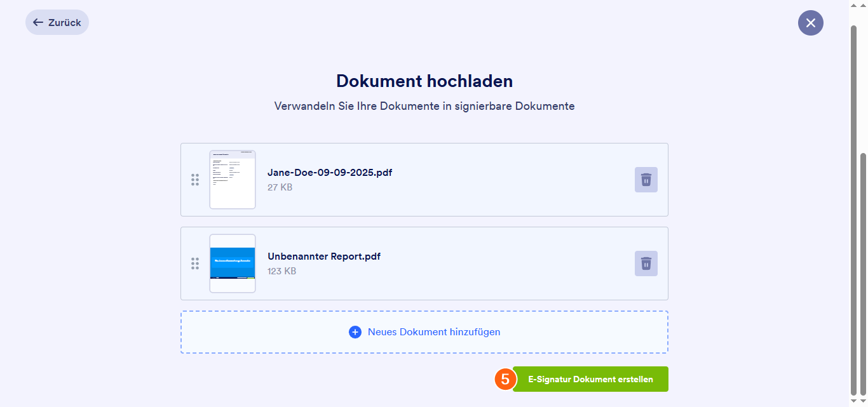Click the back arrow icon in Zurück button

coord(38,22)
